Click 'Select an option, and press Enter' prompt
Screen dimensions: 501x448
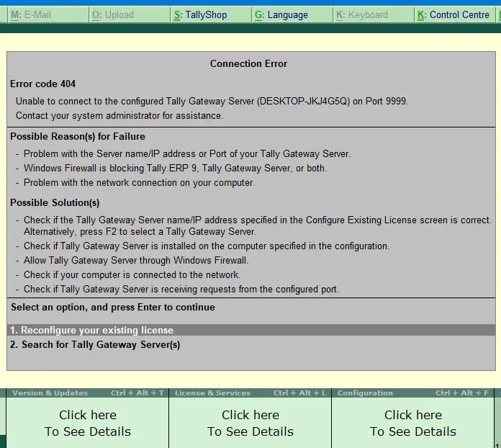point(113,307)
